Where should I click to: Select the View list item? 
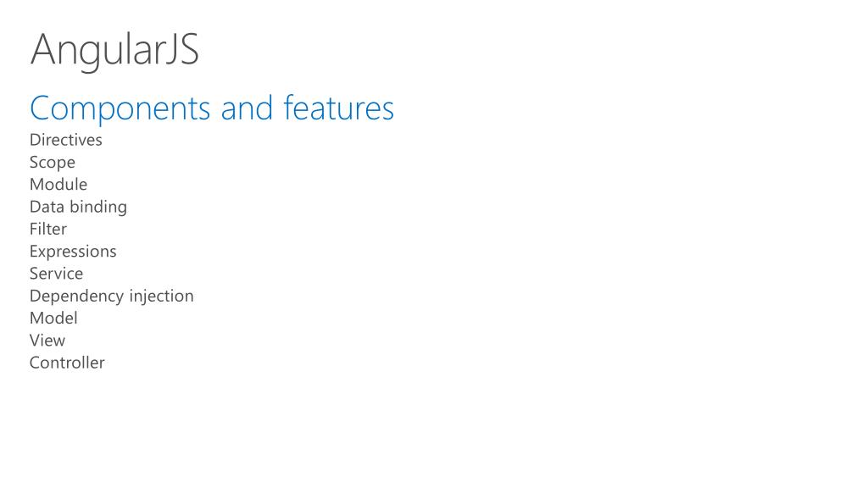click(x=47, y=341)
